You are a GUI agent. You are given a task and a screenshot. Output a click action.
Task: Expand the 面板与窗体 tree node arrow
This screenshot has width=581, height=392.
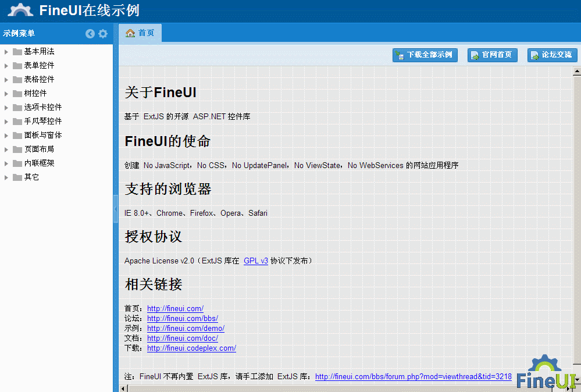6,136
